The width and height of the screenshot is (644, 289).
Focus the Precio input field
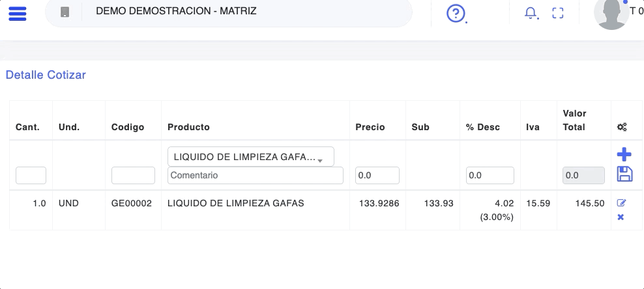(377, 175)
